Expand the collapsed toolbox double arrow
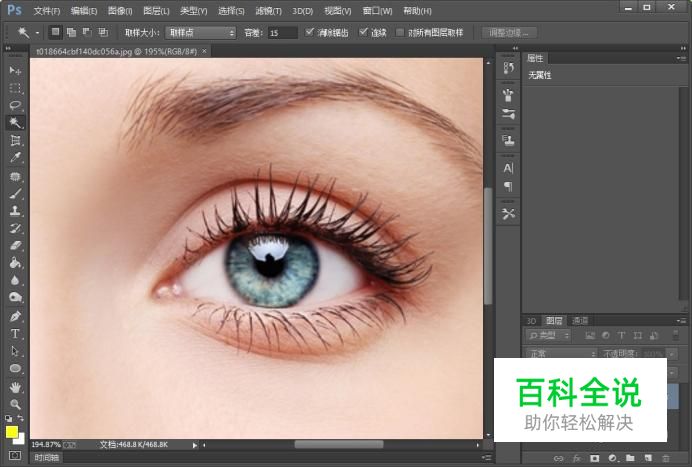Screen dimensions: 692x467 [8, 48]
